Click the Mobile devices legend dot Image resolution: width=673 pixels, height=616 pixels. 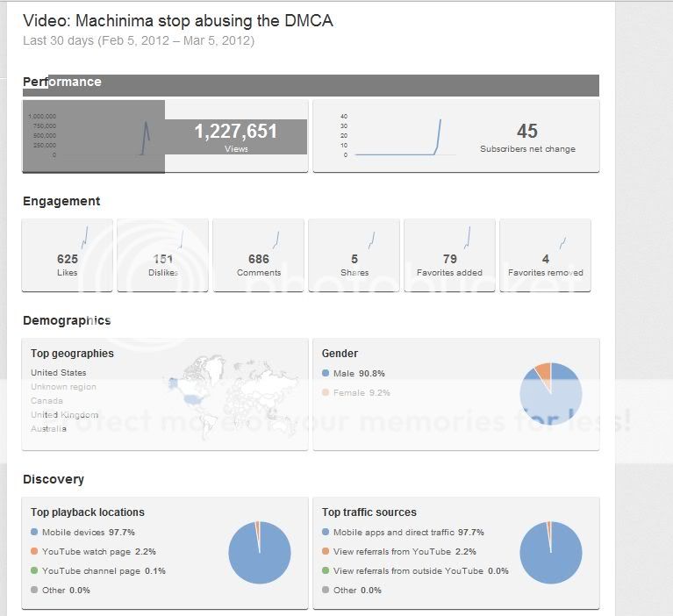[34, 533]
